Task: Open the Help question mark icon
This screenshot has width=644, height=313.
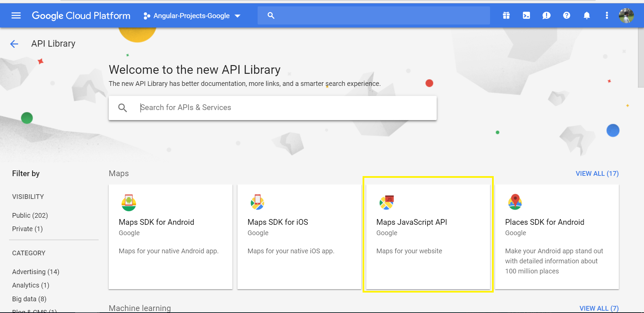Action: click(567, 15)
